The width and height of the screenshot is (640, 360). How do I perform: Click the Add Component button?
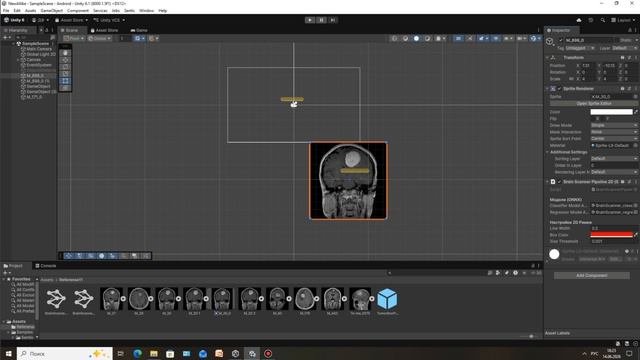(x=591, y=276)
